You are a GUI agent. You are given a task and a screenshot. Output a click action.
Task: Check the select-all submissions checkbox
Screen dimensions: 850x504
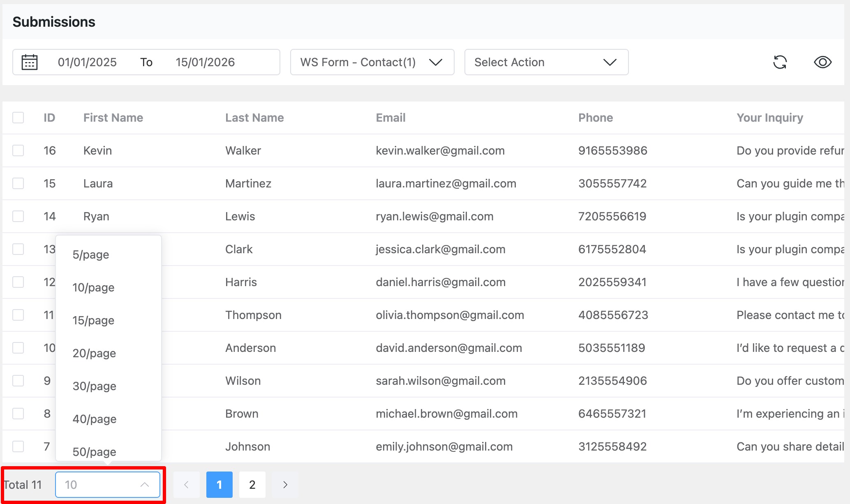point(18,118)
